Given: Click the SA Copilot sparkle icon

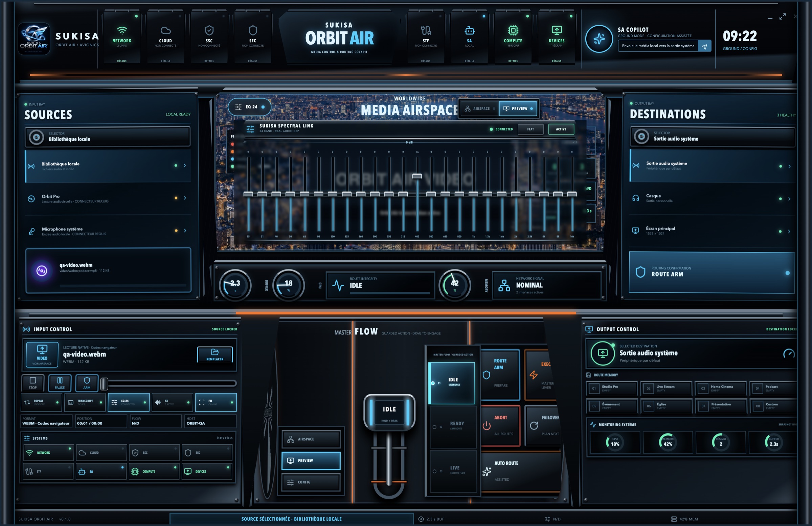Looking at the screenshot, I should click(x=599, y=39).
